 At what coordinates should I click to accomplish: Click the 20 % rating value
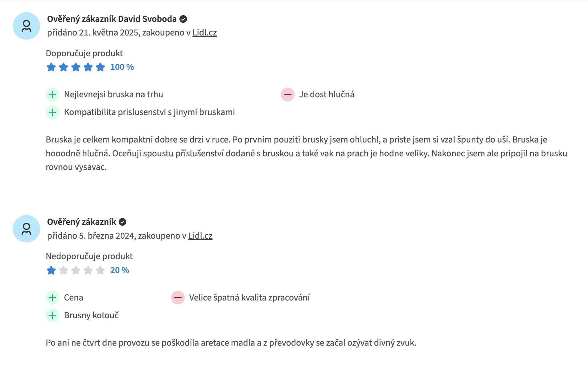tap(119, 270)
